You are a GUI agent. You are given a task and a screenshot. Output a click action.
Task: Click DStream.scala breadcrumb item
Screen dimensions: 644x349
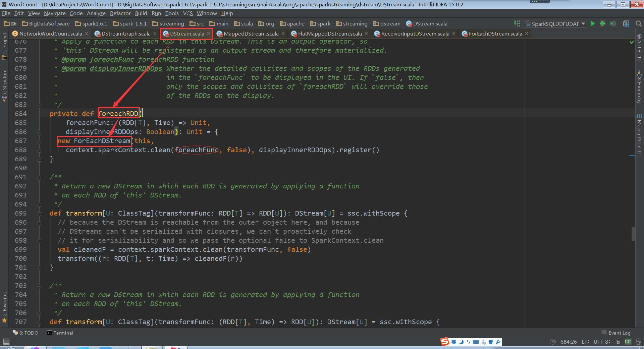(x=427, y=23)
